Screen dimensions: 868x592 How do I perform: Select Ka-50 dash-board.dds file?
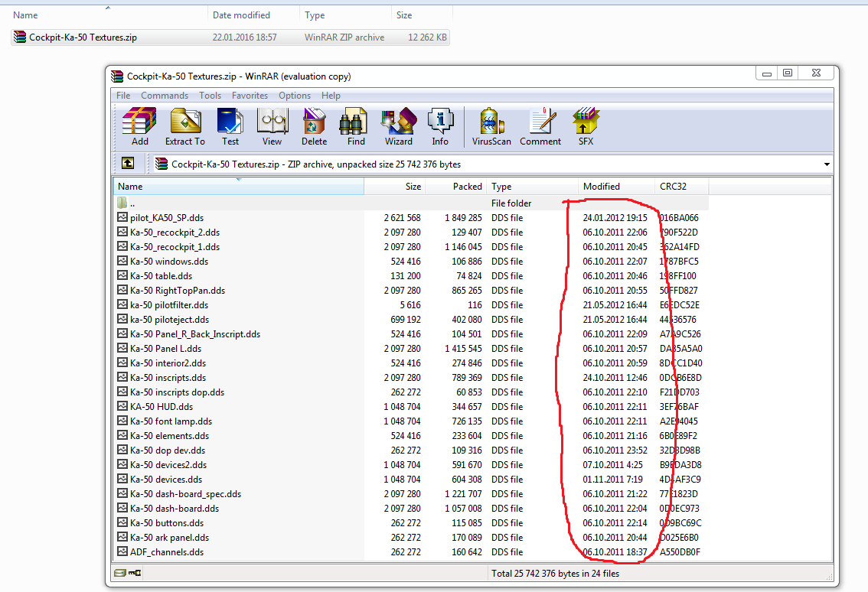tap(175, 508)
